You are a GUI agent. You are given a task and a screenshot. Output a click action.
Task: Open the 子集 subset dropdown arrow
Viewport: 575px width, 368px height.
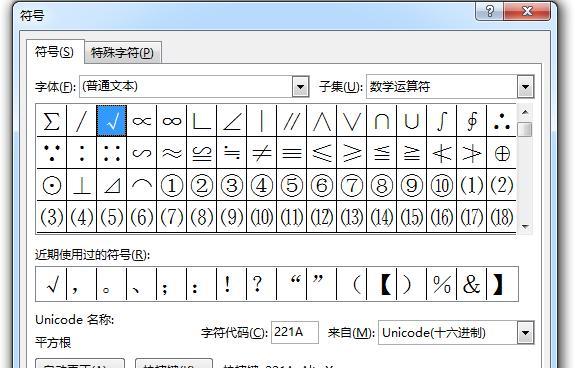(525, 87)
